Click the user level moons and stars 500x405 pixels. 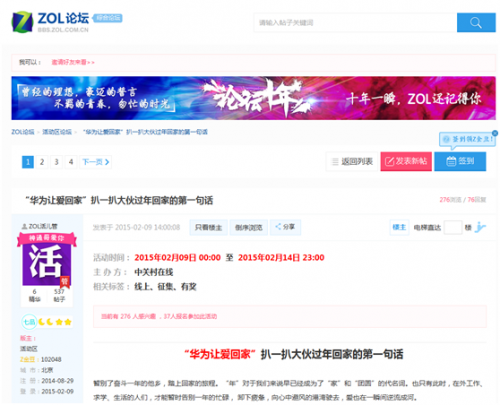coord(55,322)
